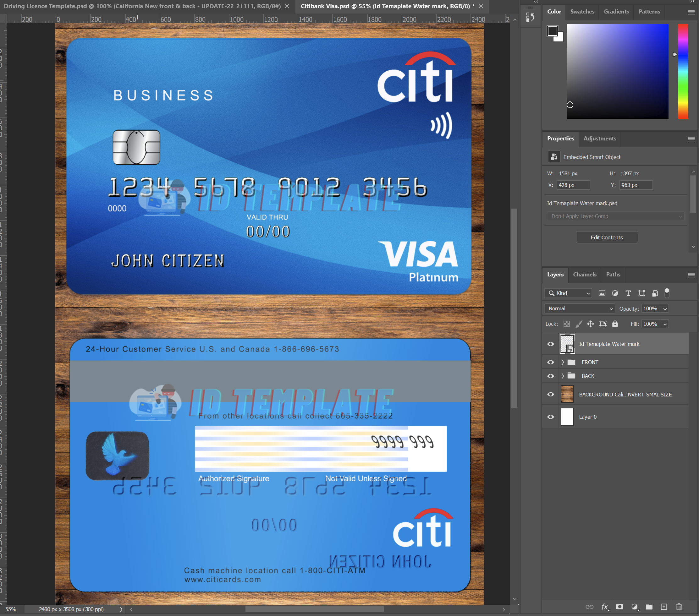
Task: Click the X position input field
Action: click(x=573, y=185)
